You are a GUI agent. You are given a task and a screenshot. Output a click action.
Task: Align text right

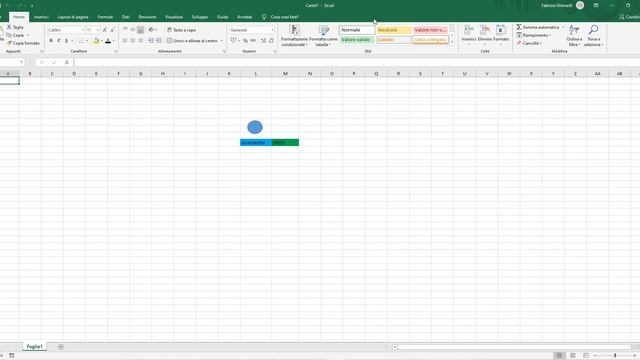click(x=140, y=41)
